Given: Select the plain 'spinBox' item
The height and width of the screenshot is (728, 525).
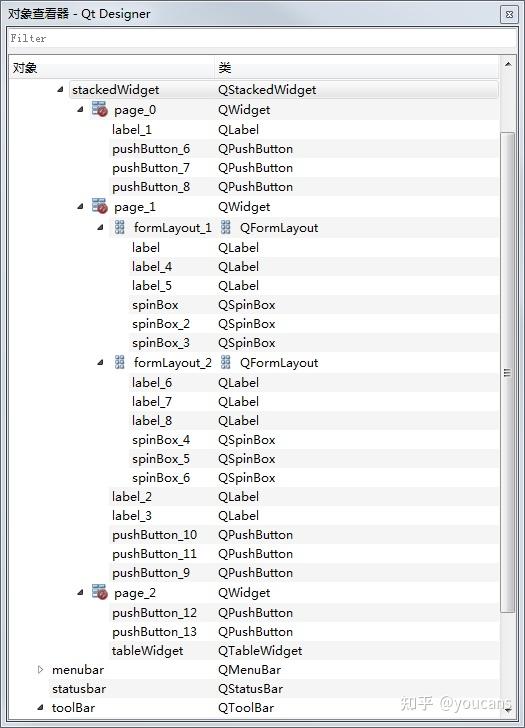Looking at the screenshot, I should (x=155, y=305).
